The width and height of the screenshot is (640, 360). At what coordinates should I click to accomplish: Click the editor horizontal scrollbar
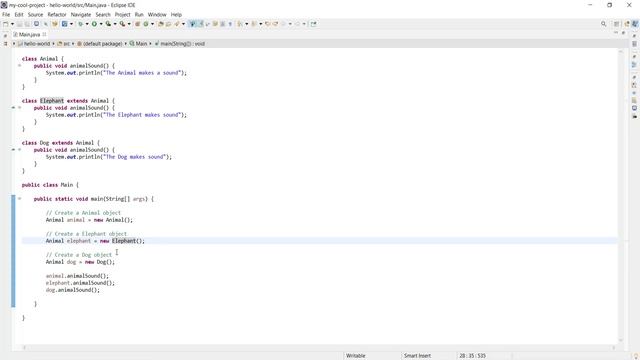318,347
